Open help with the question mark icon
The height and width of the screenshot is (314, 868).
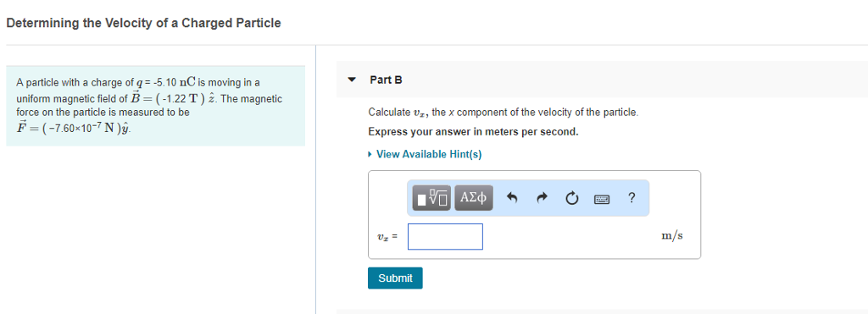632,197
